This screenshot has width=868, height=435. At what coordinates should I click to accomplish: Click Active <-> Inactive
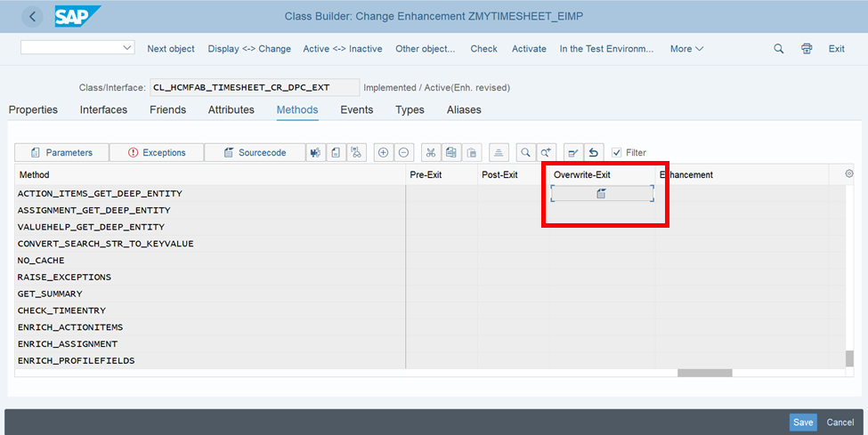point(343,49)
